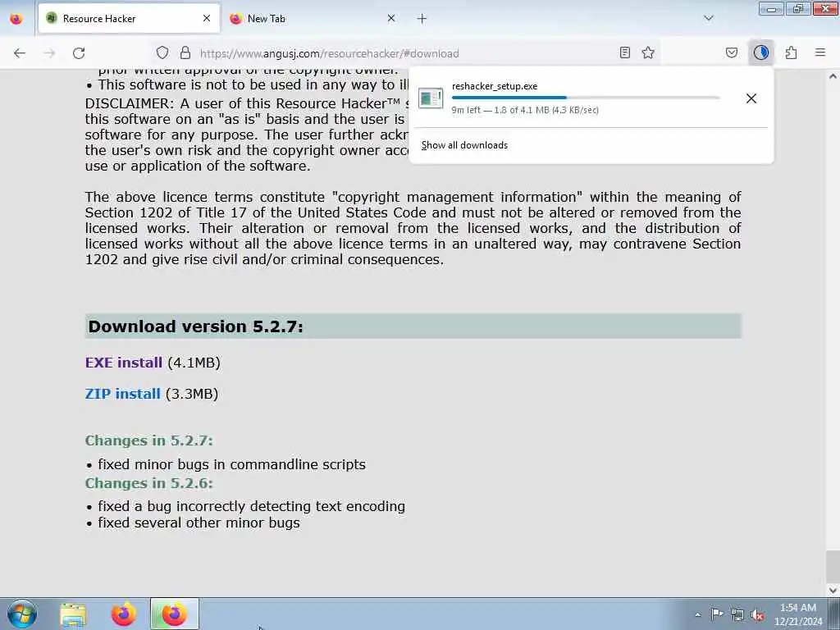Click text 'fixed several other minor bugs'
Screen dimensions: 840x630
point(199,523)
